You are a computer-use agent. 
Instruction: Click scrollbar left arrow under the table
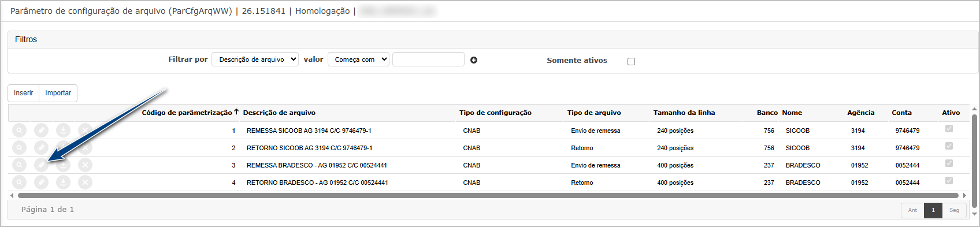tap(12, 195)
